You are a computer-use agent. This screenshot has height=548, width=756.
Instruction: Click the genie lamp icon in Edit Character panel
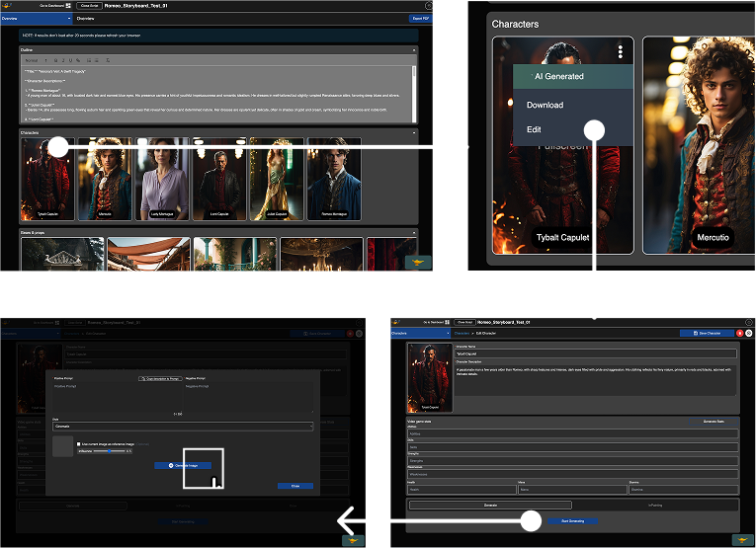click(742, 539)
